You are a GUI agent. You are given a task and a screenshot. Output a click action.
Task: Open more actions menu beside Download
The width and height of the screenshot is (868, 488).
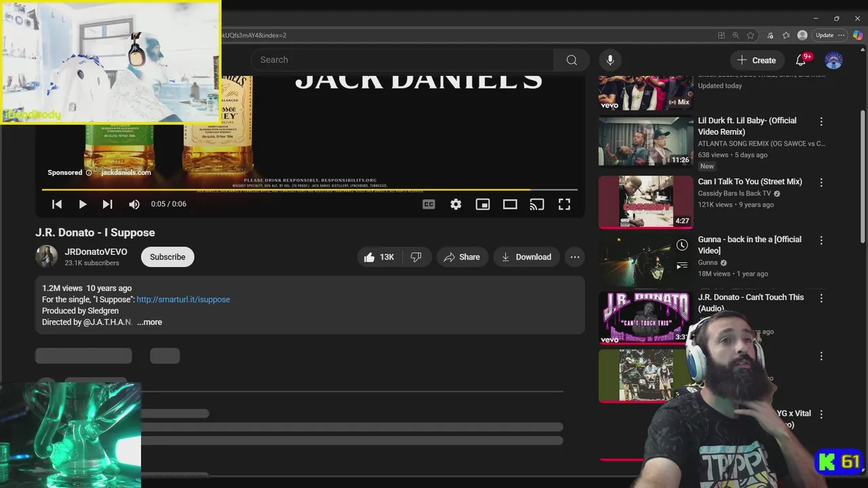[x=575, y=257]
